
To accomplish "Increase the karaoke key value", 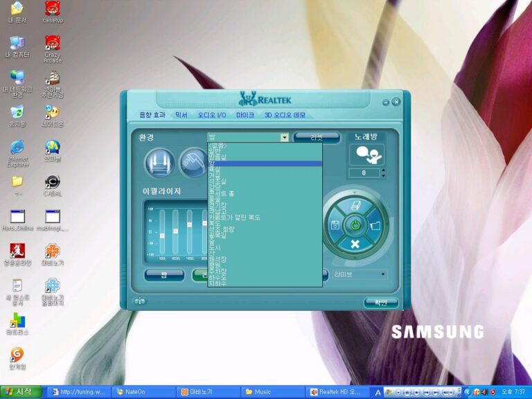I will point(383,170).
